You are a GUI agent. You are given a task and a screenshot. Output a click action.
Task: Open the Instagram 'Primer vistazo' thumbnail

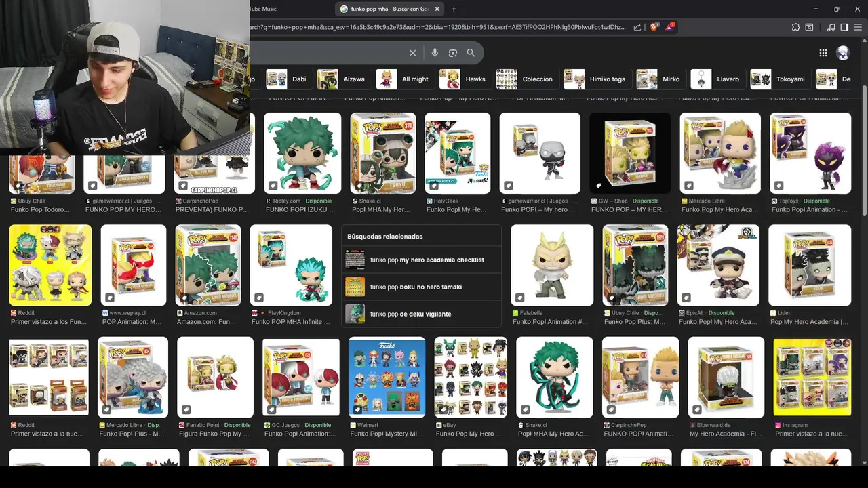[x=812, y=377]
